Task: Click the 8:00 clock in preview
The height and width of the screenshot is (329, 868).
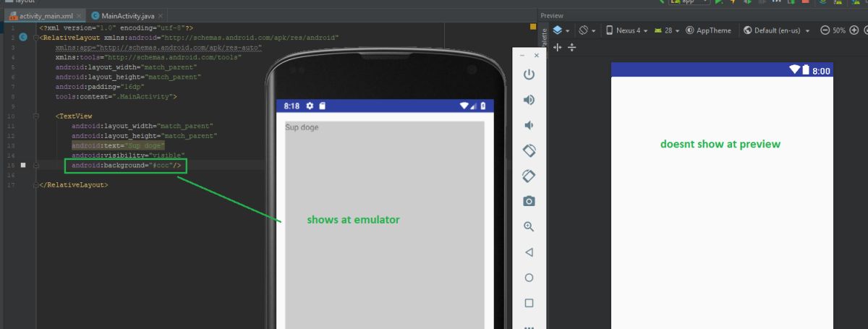Action: [x=821, y=71]
